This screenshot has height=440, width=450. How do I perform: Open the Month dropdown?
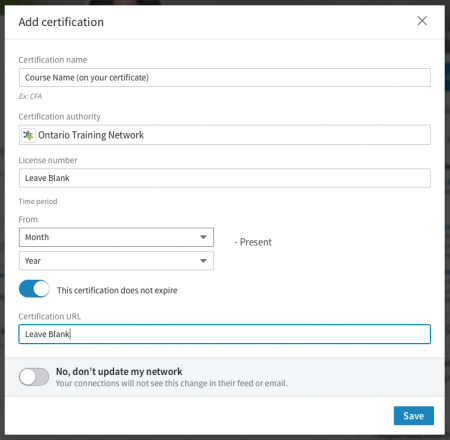coord(116,237)
